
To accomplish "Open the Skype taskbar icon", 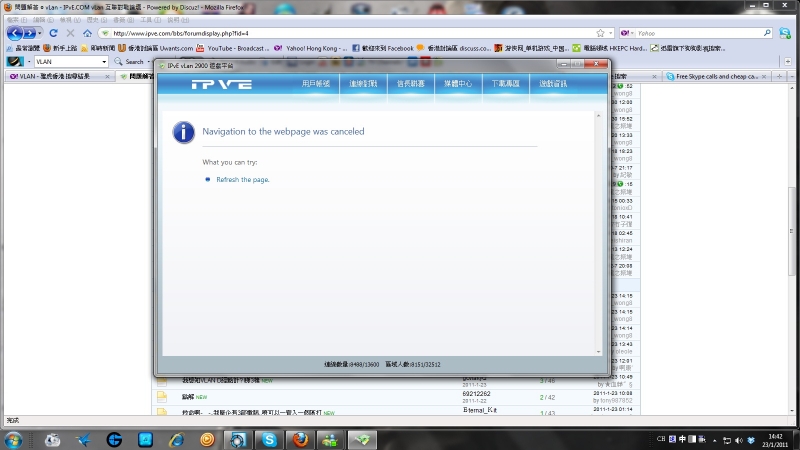I will (269, 440).
